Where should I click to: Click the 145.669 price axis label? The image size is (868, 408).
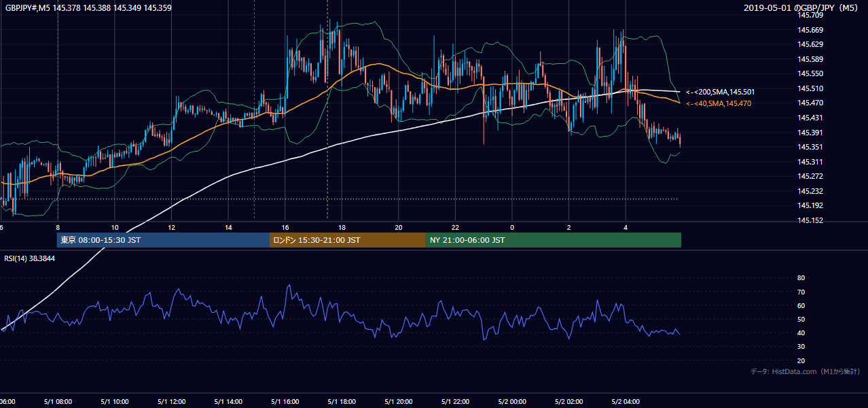(811, 30)
